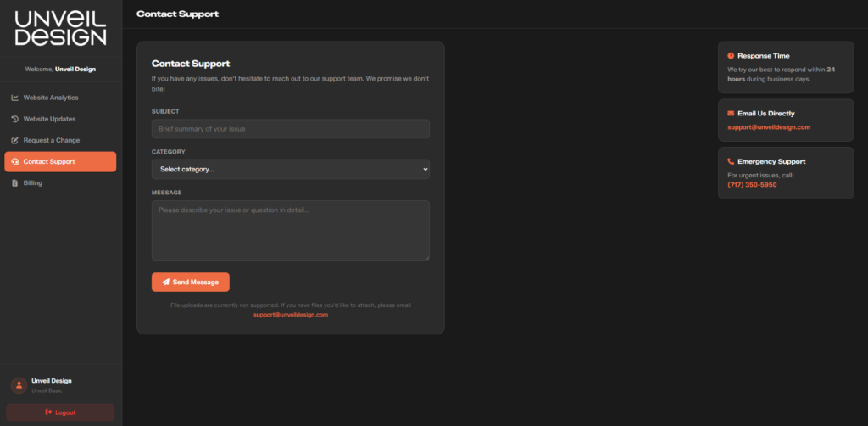The width and height of the screenshot is (868, 426).
Task: Click the Request a Change edit icon
Action: pos(15,141)
